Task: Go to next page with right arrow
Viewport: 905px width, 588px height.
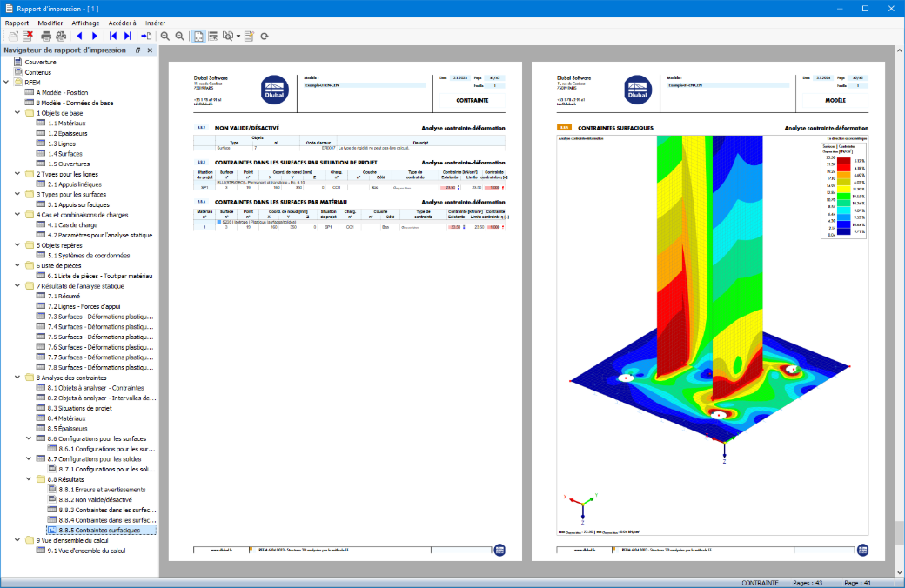Action: pos(95,37)
